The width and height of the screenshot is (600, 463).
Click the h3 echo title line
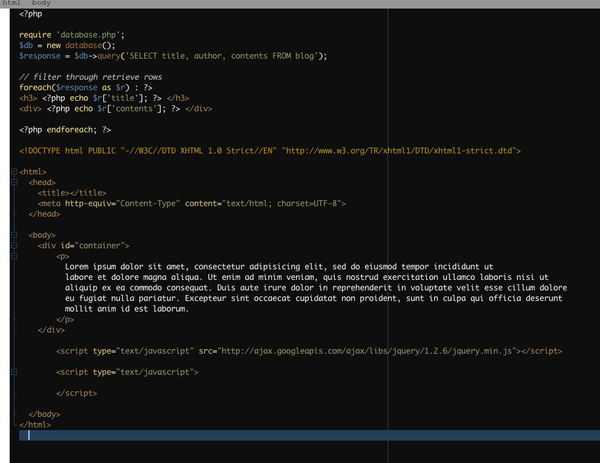click(104, 98)
